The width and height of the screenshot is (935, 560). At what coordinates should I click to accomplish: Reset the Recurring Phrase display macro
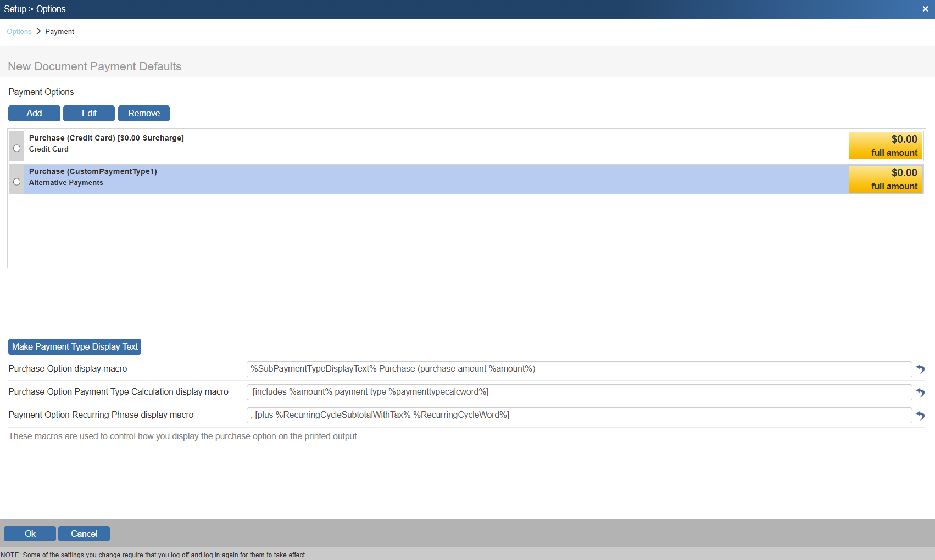point(920,416)
